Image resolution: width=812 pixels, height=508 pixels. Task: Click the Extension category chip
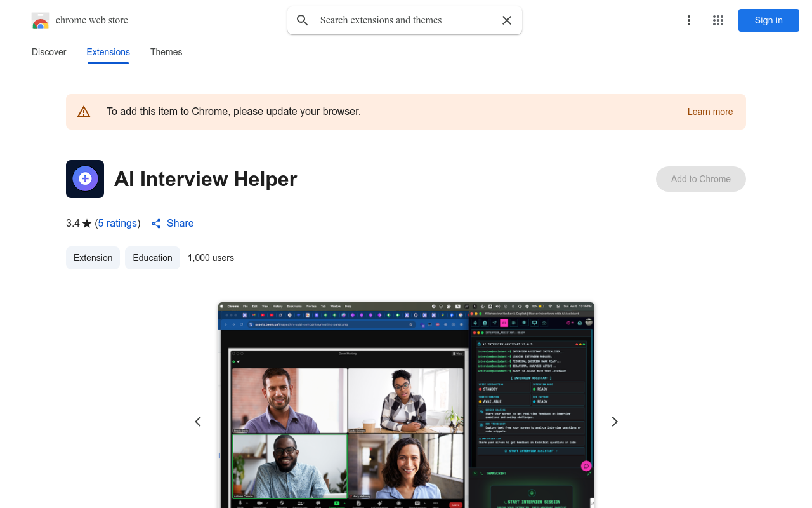click(93, 258)
